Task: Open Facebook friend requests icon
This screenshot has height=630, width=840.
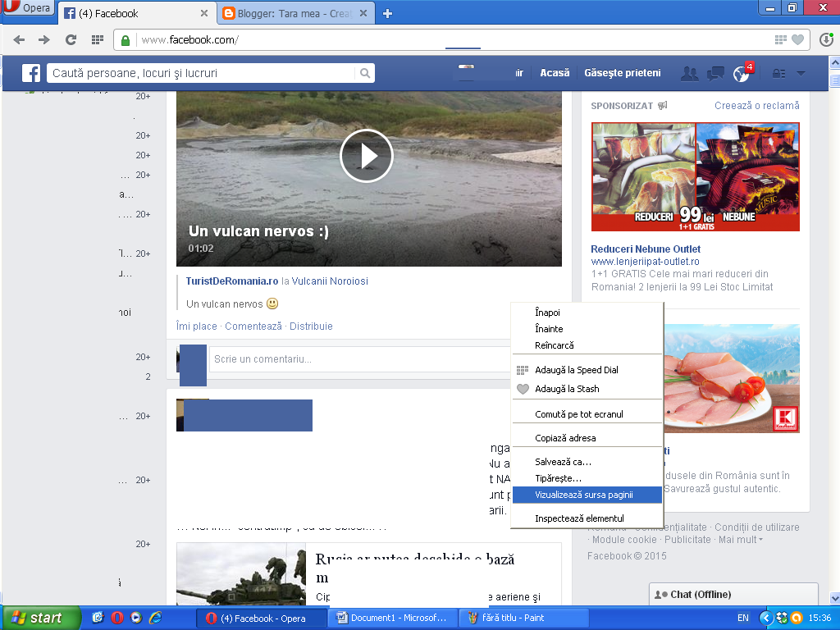Action: [689, 73]
